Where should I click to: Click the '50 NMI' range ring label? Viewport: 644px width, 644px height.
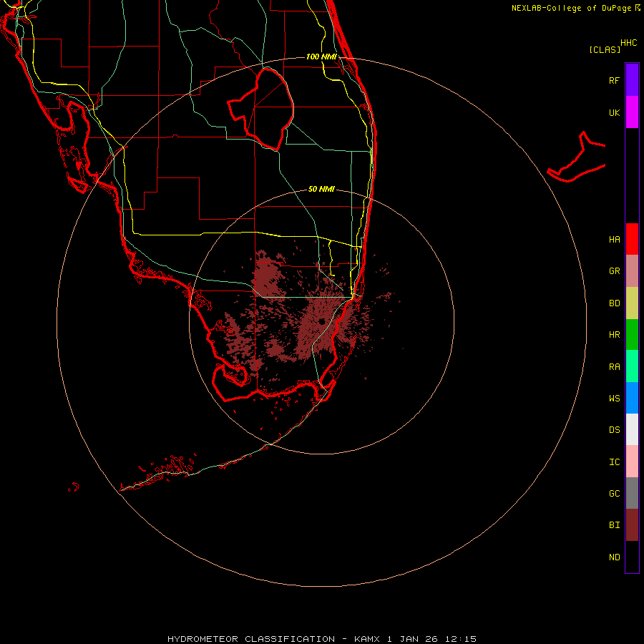coord(321,189)
